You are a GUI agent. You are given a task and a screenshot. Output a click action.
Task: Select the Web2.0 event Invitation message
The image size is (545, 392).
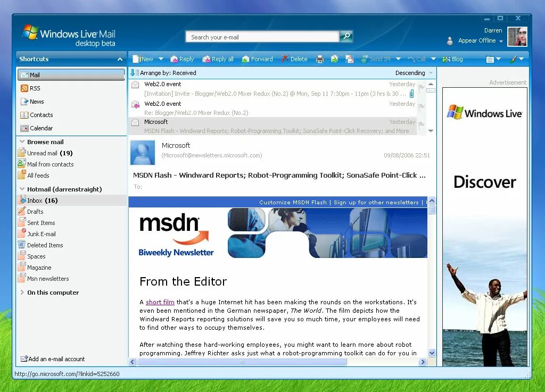click(x=272, y=89)
